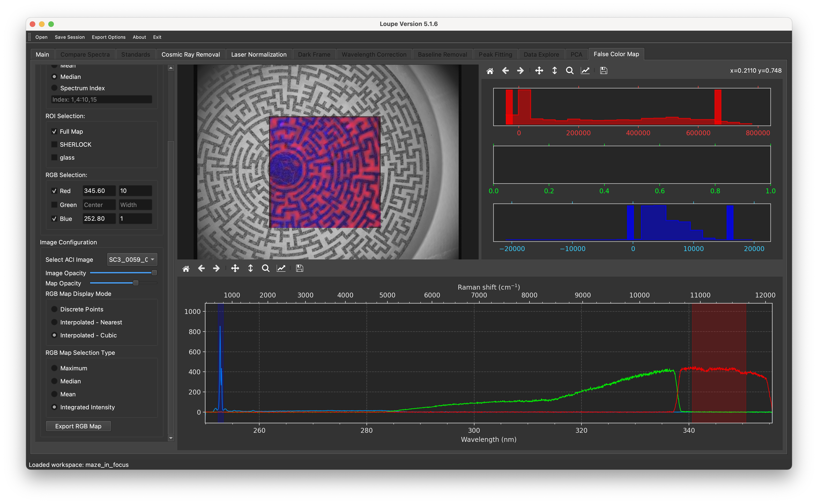The width and height of the screenshot is (818, 504).
Task: Click the line chart icon in spectrum toolbar
Action: [281, 268]
